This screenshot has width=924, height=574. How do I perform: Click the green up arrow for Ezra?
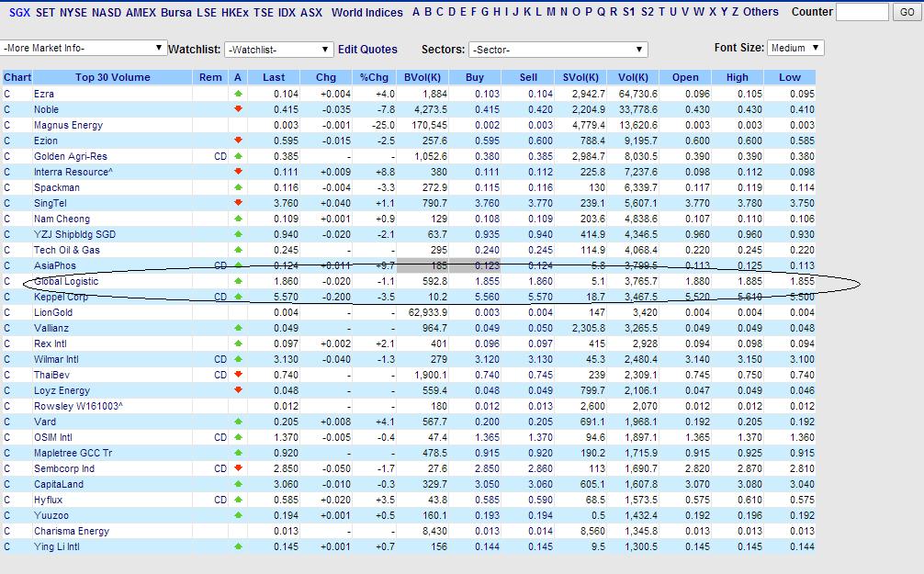(x=238, y=93)
